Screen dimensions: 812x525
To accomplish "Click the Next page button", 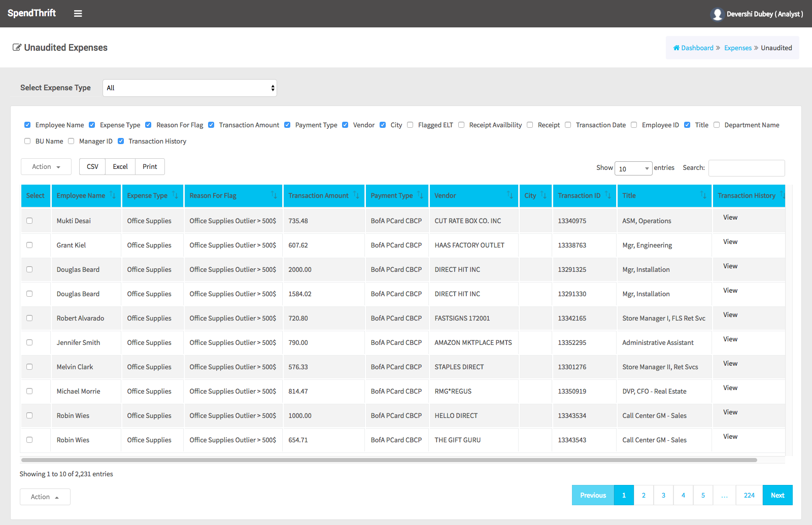I will point(777,495).
